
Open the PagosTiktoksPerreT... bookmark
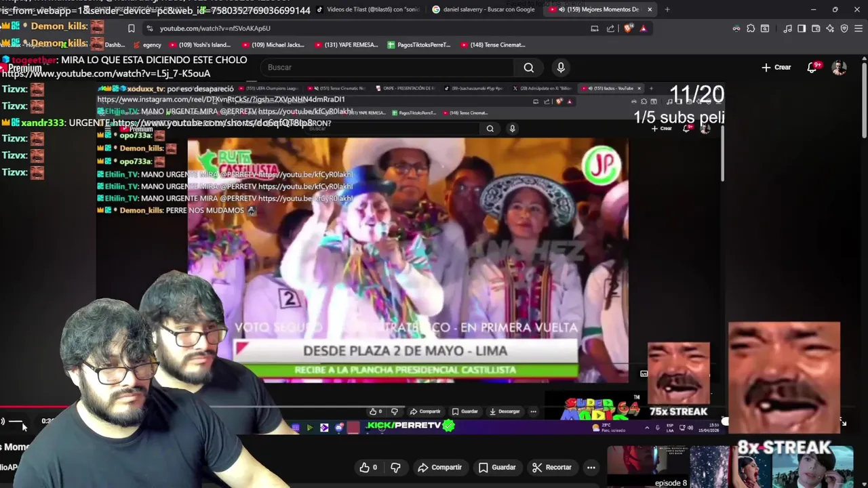point(418,45)
